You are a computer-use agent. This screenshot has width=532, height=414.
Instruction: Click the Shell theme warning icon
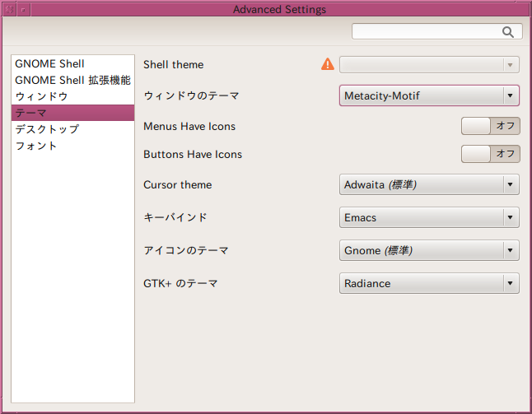328,64
